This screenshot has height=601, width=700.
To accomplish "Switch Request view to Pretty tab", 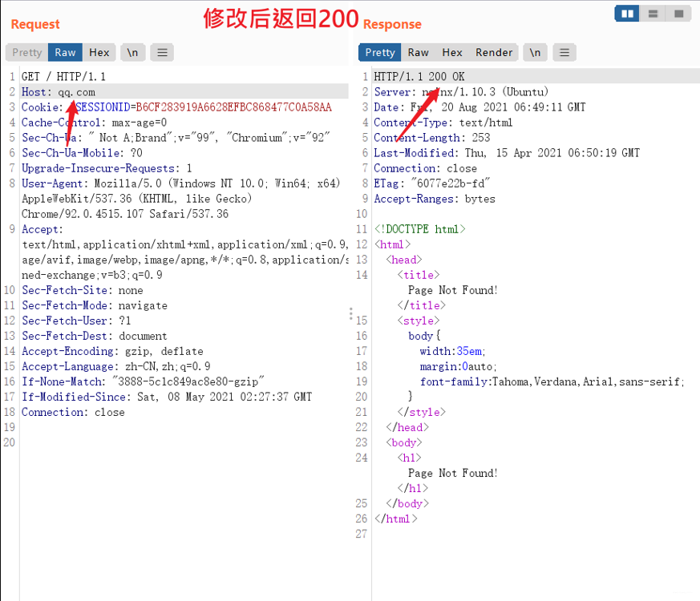I will 26,53.
